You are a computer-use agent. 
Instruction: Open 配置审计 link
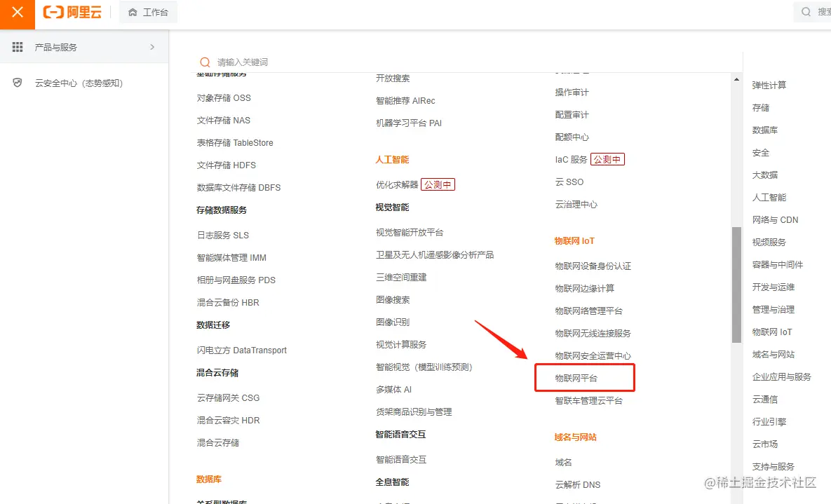point(572,114)
